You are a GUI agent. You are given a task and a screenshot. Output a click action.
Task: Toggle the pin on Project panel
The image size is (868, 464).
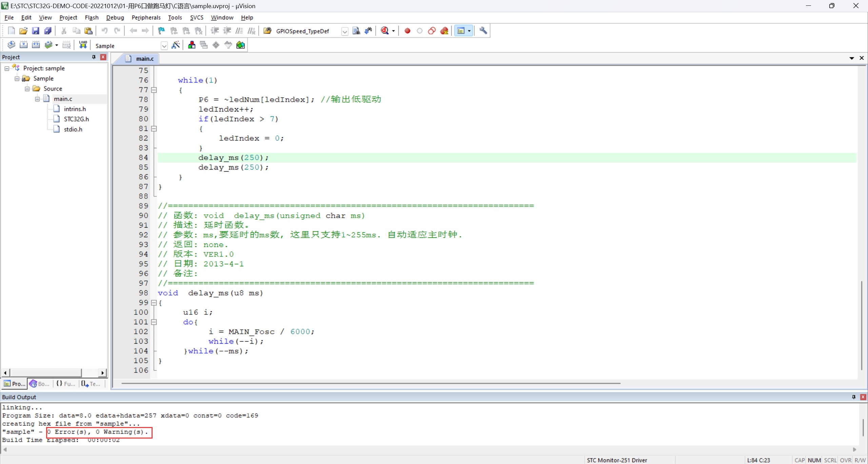click(94, 57)
